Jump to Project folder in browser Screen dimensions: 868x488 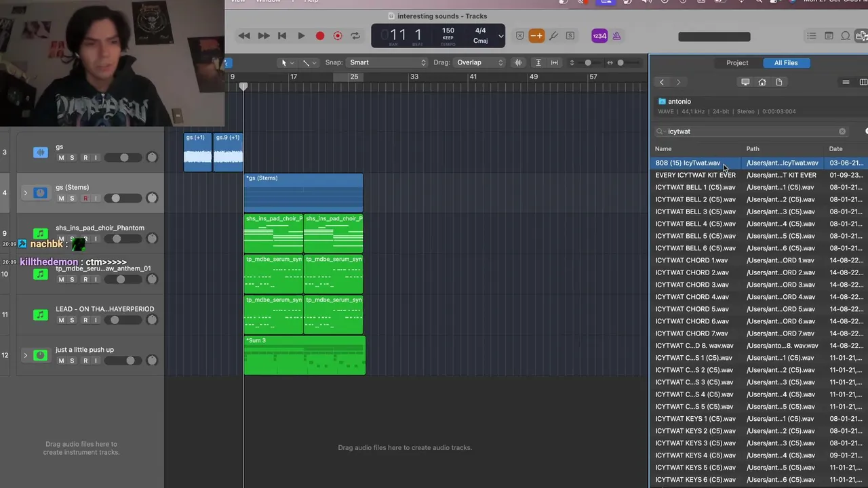(x=779, y=82)
